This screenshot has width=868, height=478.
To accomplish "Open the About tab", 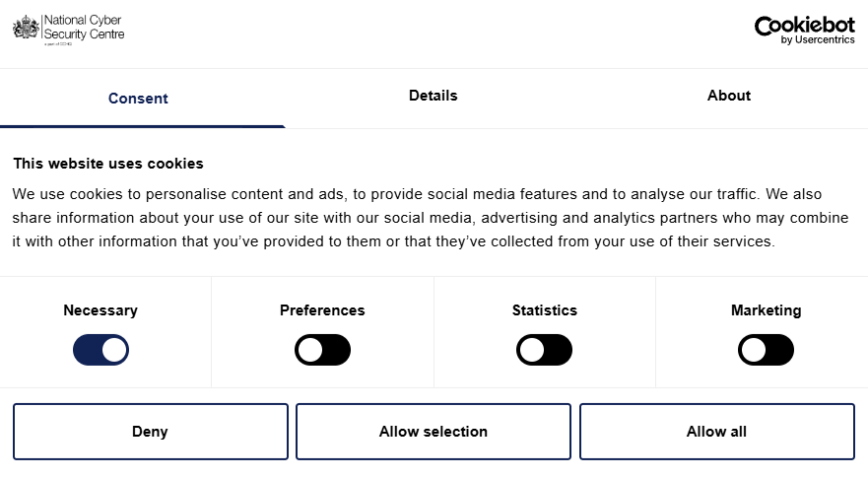I will (729, 96).
